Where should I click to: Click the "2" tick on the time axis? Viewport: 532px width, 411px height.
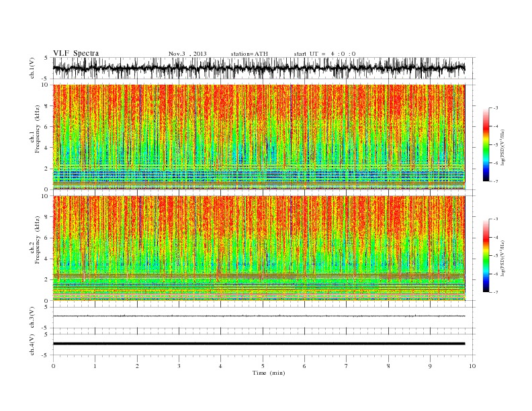(137, 366)
